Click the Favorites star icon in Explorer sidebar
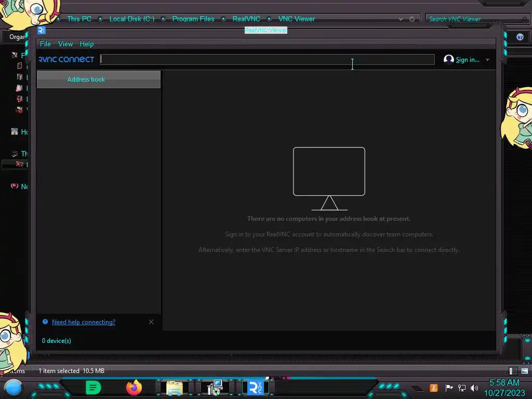Screen dimensions: 532x399 click(x=14, y=55)
